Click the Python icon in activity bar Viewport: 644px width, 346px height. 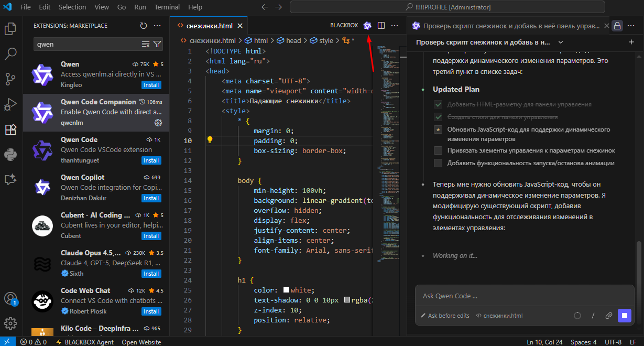tap(10, 154)
